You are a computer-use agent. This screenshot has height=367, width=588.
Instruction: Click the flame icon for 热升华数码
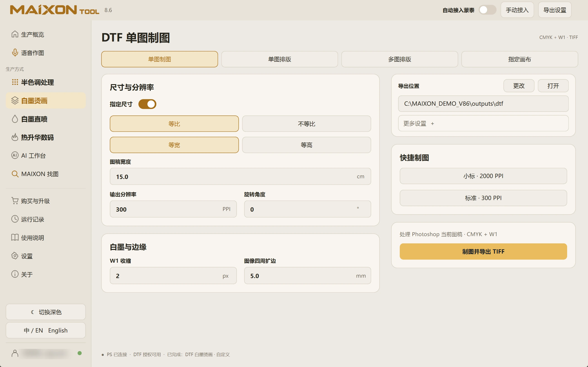(x=15, y=137)
